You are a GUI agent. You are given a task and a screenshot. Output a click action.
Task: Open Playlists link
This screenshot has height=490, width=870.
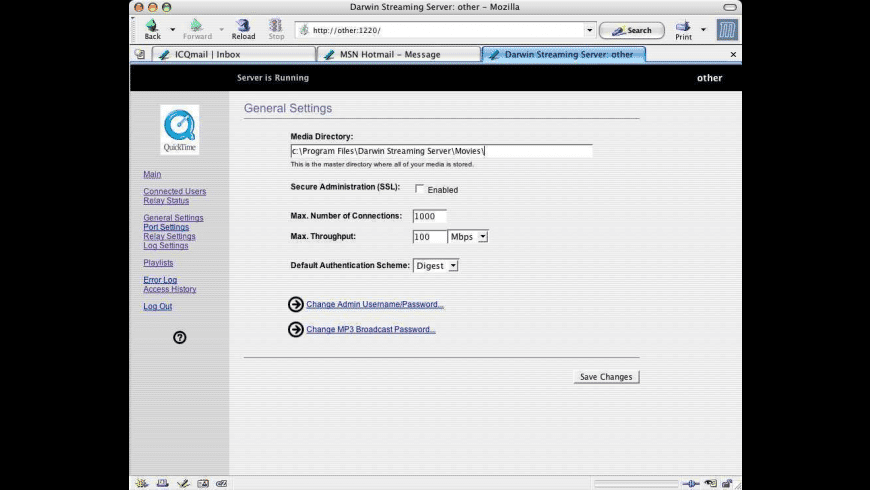158,262
